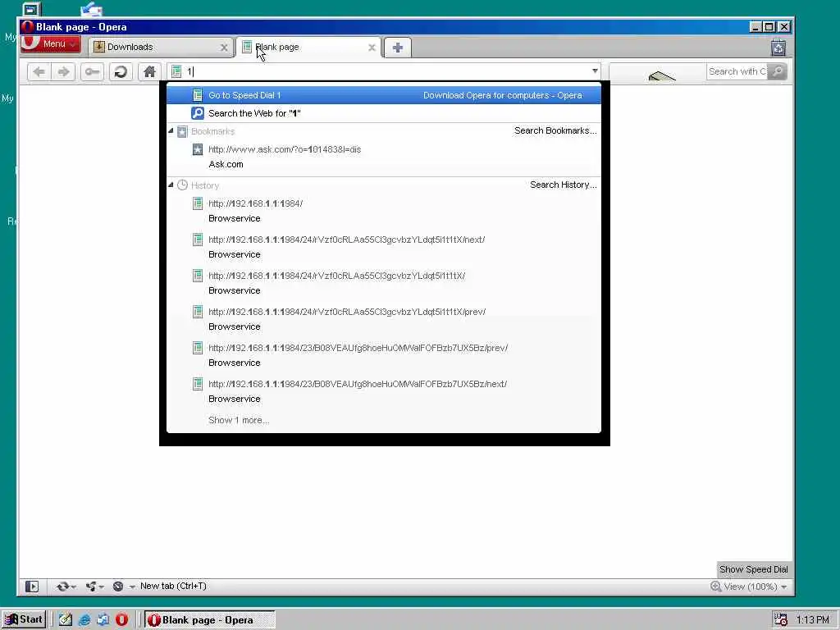This screenshot has width=840, height=630.
Task: Click the Forward navigation arrow
Action: pos(63,72)
